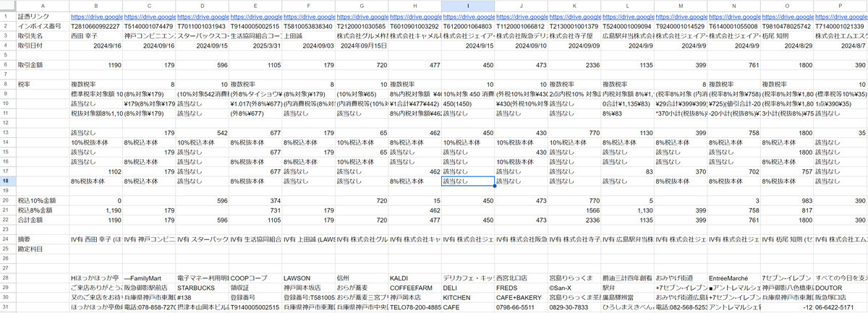Select invoice number T5140001074479
868x313 pixels.
coord(149,25)
